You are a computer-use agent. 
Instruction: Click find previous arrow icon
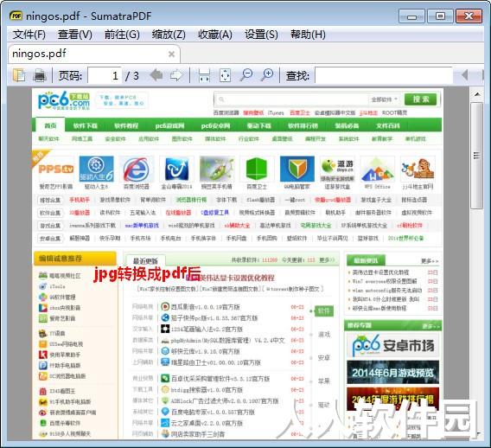[465, 75]
